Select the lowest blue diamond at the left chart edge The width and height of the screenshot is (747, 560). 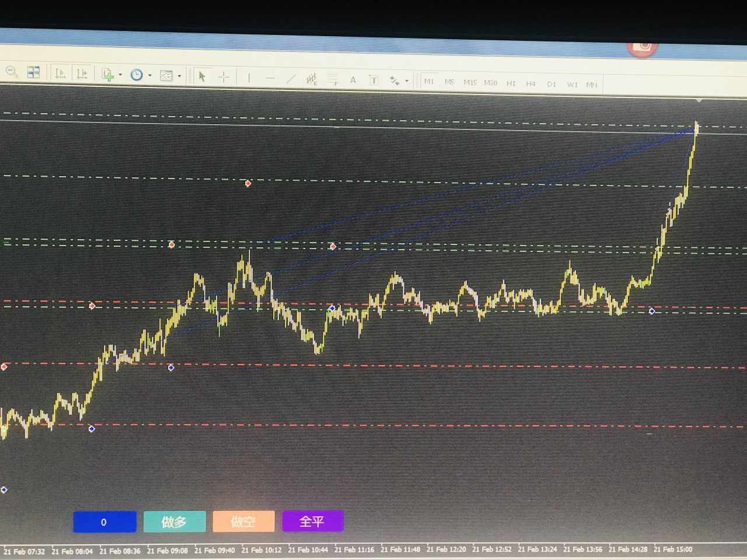pyautogui.click(x=4, y=489)
